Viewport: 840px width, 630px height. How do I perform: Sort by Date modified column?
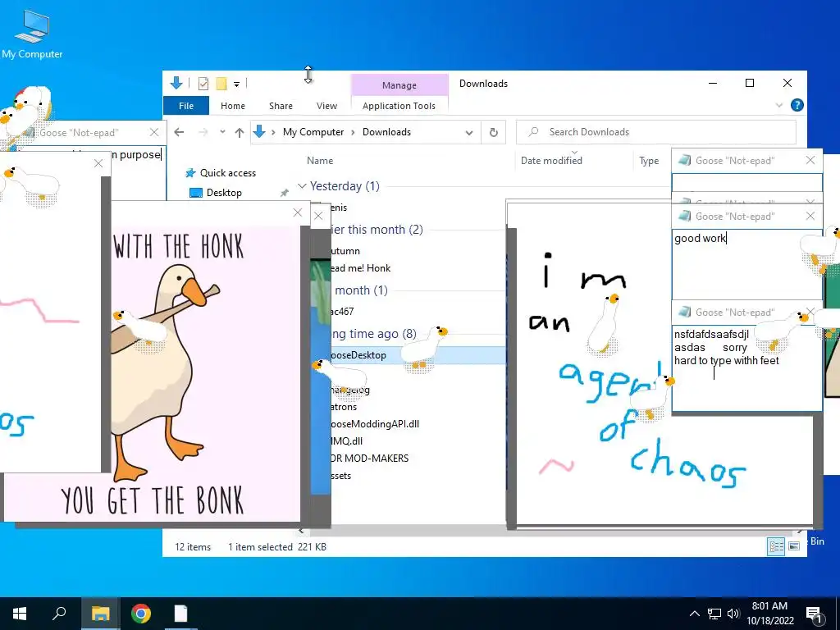[551, 160]
